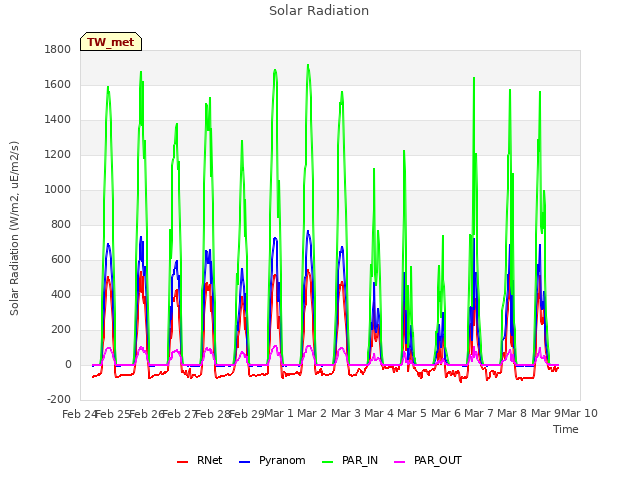Click the tallest PAR_IN peak on Mar 2

click(308, 65)
